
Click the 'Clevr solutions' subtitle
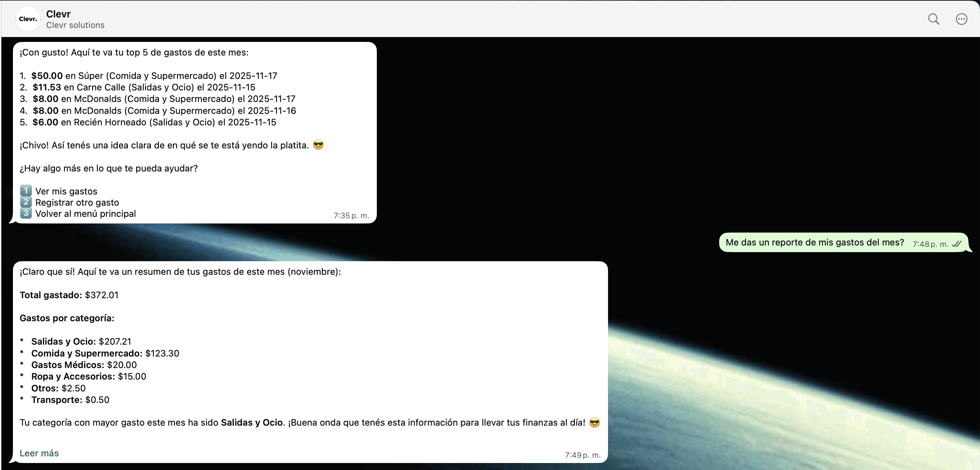pyautogui.click(x=75, y=25)
